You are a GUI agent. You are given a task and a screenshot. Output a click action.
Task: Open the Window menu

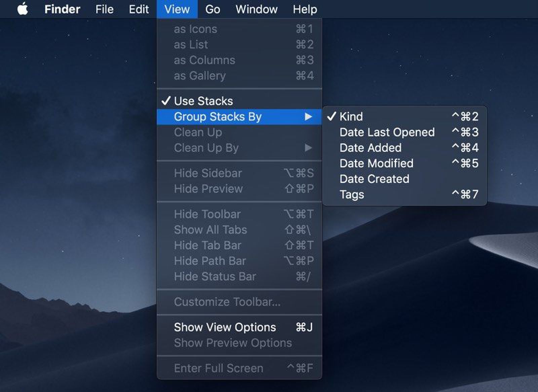click(256, 9)
